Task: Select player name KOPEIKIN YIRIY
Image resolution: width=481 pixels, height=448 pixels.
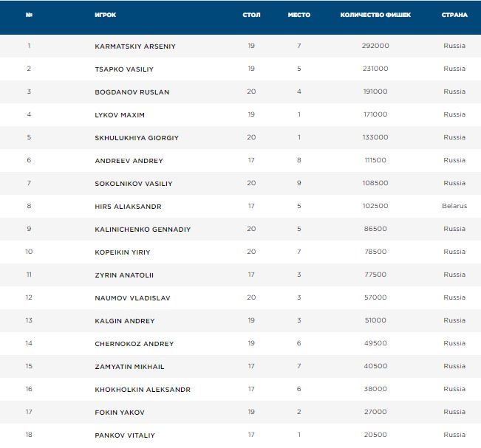Action: coord(123,252)
